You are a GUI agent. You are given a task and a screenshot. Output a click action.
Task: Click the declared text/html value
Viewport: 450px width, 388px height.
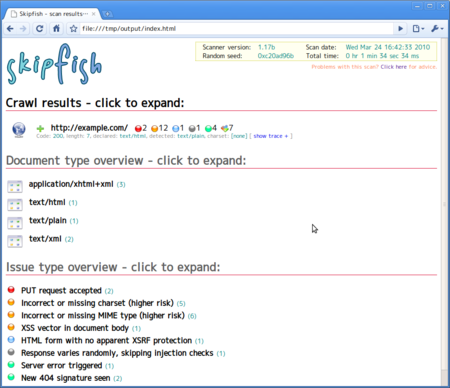(133, 136)
